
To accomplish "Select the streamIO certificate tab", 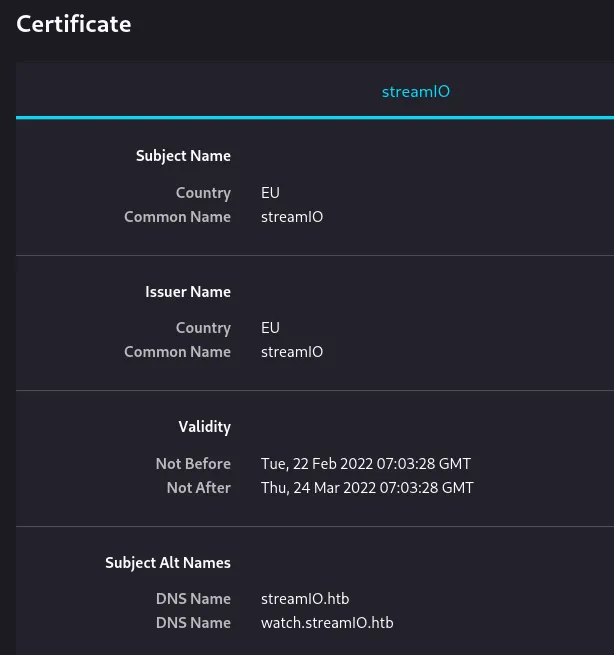I will pyautogui.click(x=416, y=91).
